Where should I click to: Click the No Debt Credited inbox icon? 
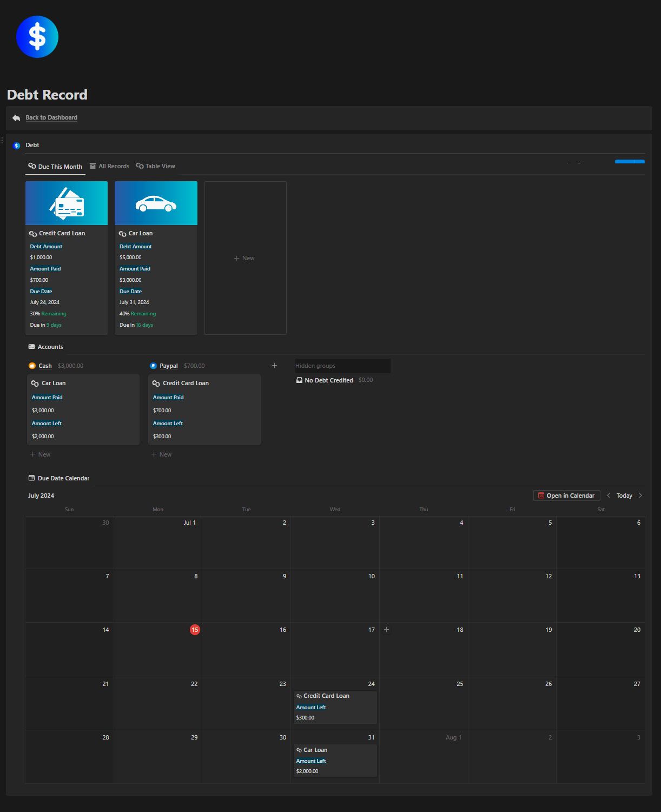(x=299, y=380)
